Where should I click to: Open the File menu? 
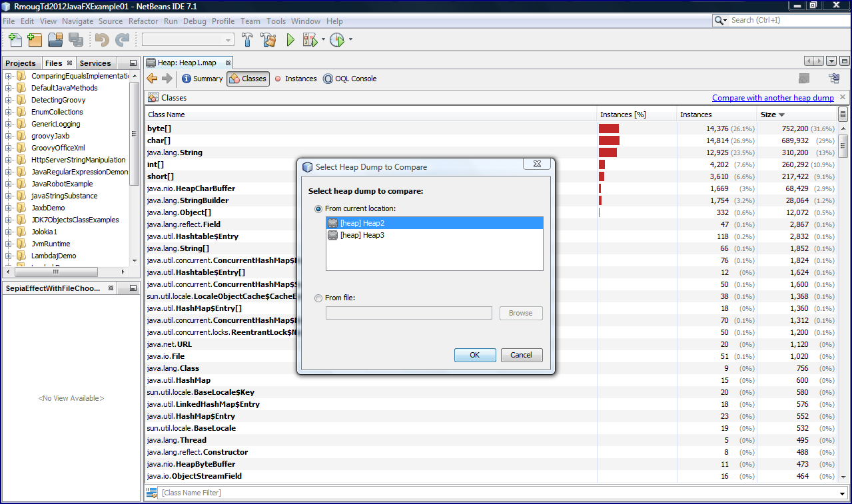pyautogui.click(x=9, y=21)
